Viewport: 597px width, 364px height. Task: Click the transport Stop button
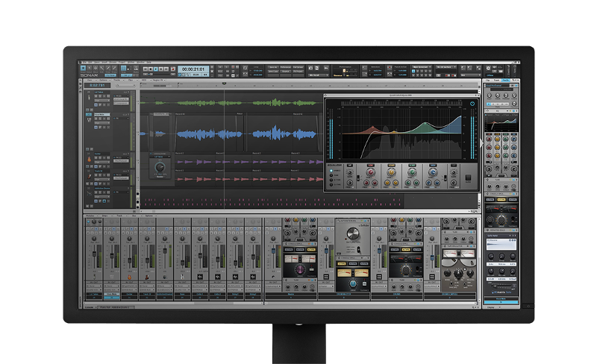[151, 69]
